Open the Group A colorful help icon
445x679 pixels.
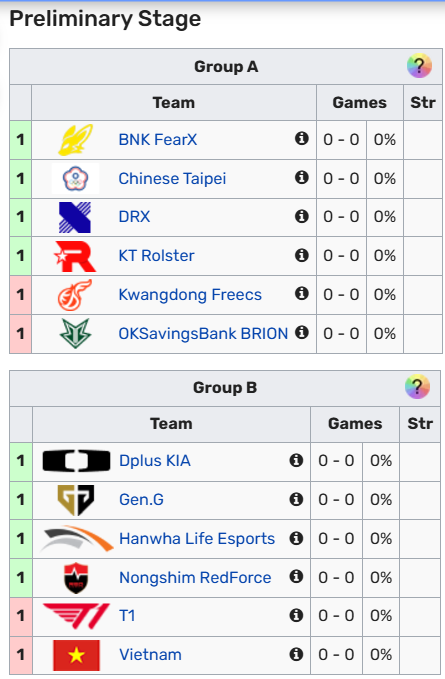[419, 66]
